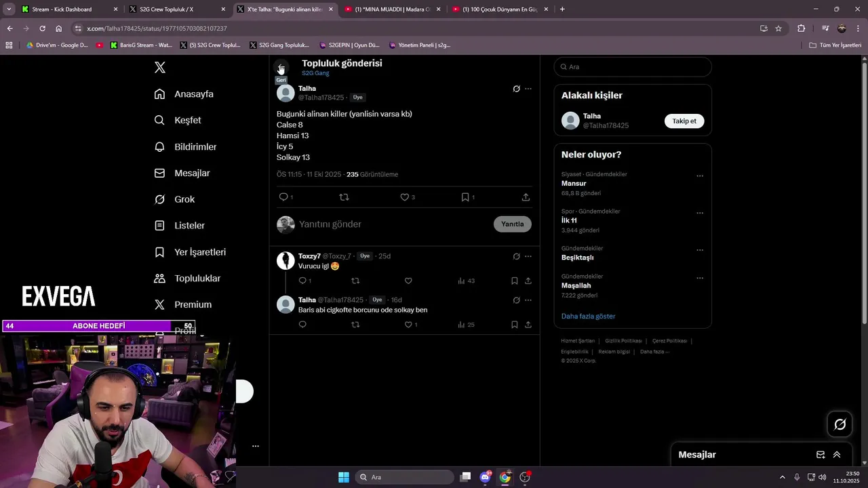Open S2G Gang community link

pyautogui.click(x=315, y=73)
